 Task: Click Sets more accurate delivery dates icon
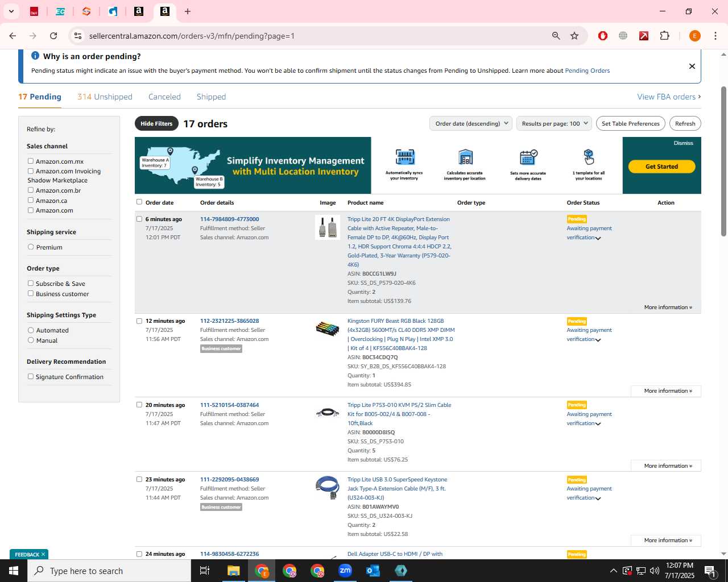[x=528, y=157]
